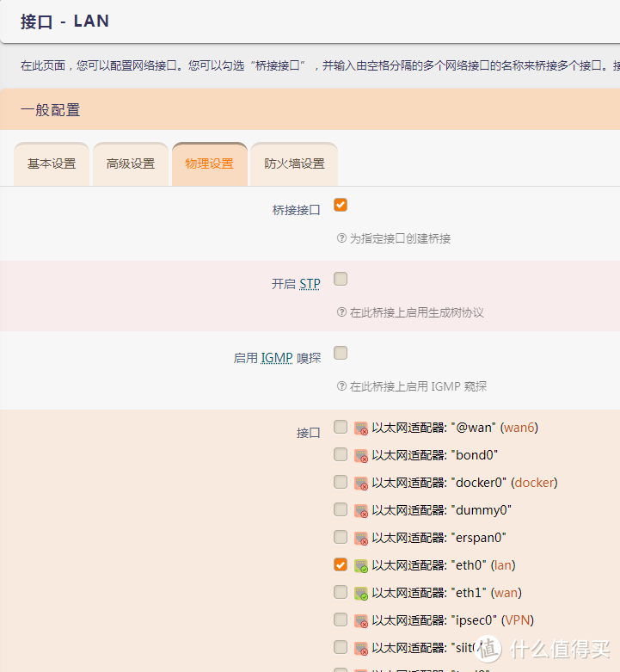Enable the IGMP 嗅探 checkbox
Screen dimensions: 620x672
click(x=341, y=353)
